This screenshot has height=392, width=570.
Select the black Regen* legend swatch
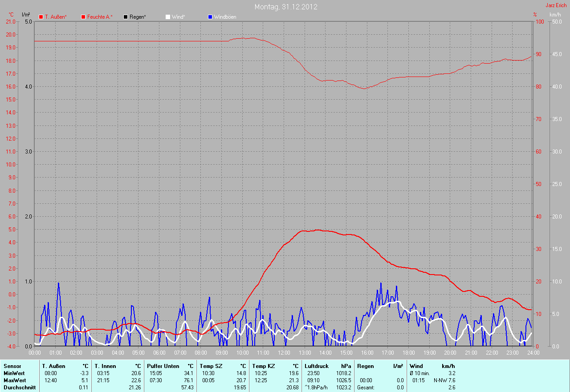[x=126, y=17]
